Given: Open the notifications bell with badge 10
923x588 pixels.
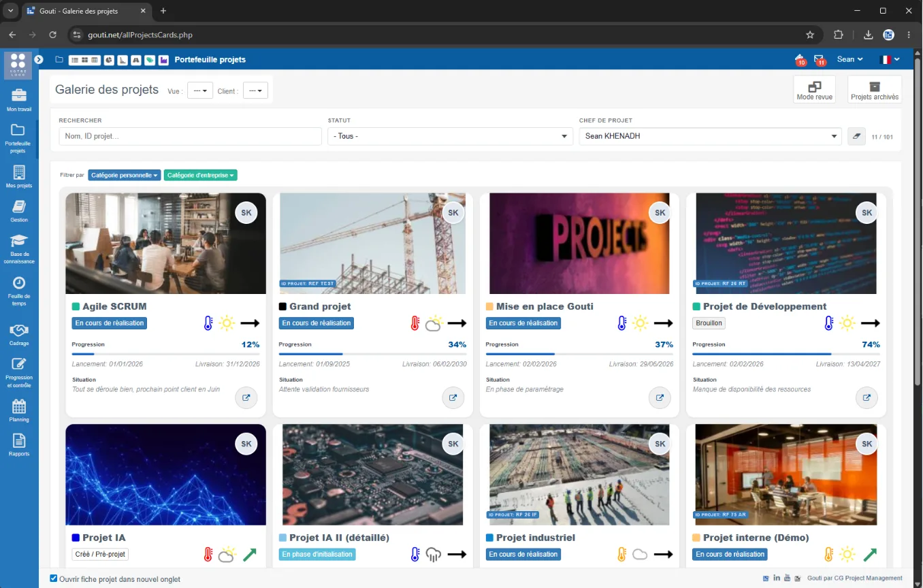Looking at the screenshot, I should coord(799,60).
